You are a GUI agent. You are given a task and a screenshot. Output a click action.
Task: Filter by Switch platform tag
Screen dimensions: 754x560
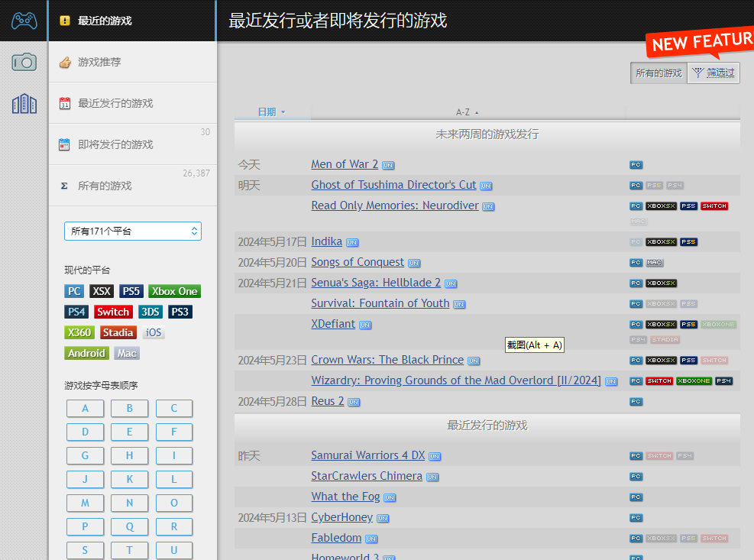113,312
